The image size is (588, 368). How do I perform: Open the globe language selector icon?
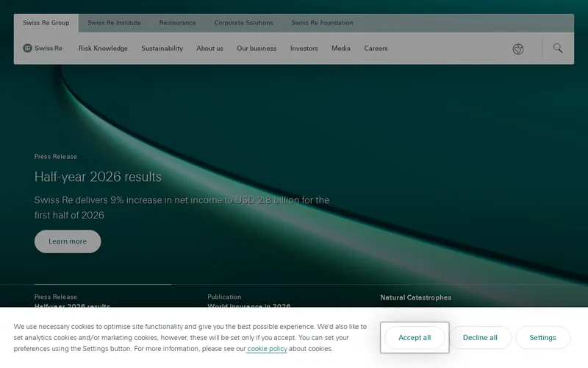518,49
